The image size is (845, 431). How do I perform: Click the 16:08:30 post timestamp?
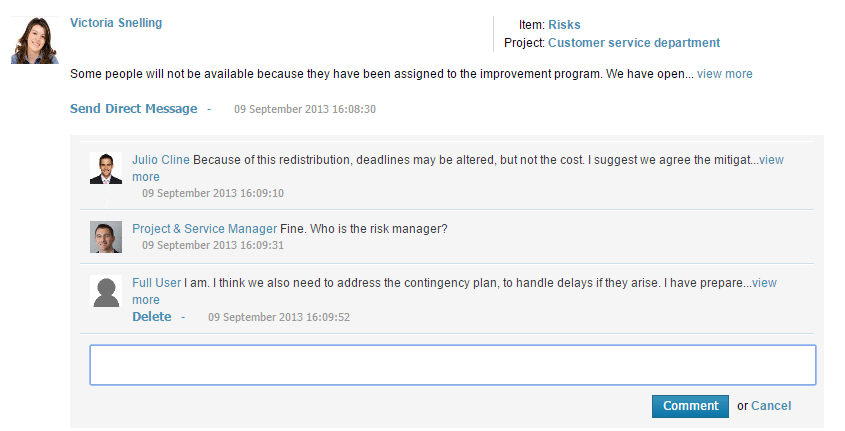pyautogui.click(x=305, y=109)
